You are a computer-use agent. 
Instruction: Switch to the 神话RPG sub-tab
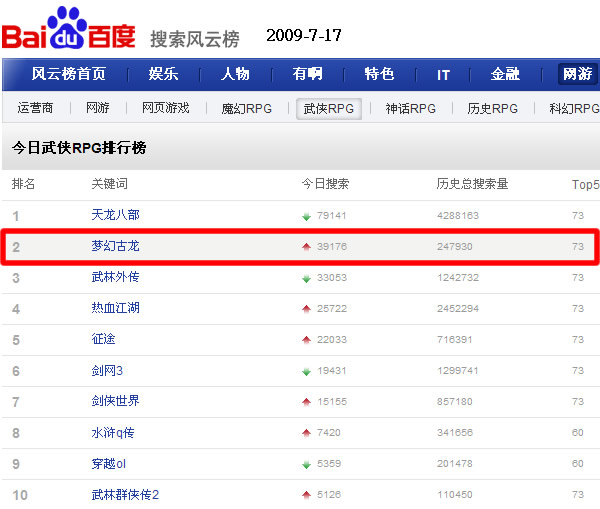click(x=411, y=109)
